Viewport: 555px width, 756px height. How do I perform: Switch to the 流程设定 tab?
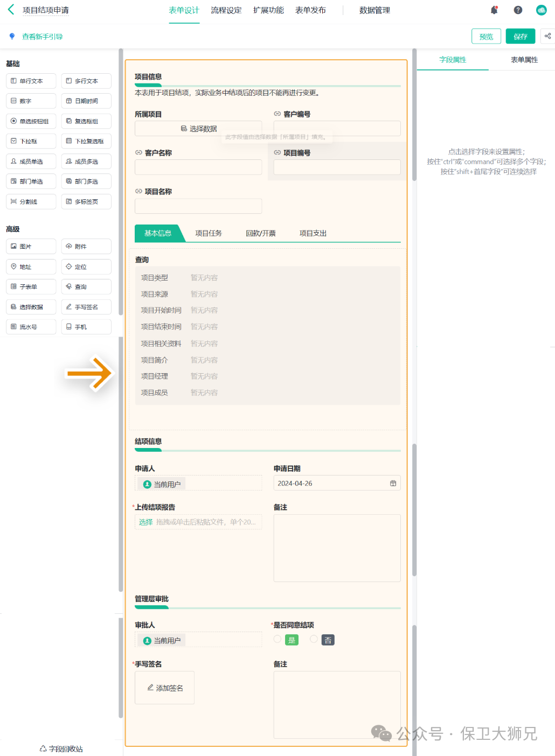[x=226, y=10]
